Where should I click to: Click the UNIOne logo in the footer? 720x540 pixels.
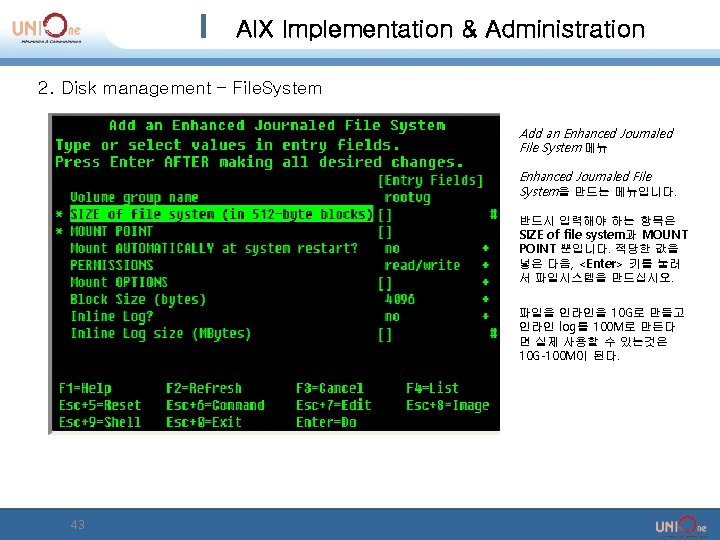coord(681,526)
